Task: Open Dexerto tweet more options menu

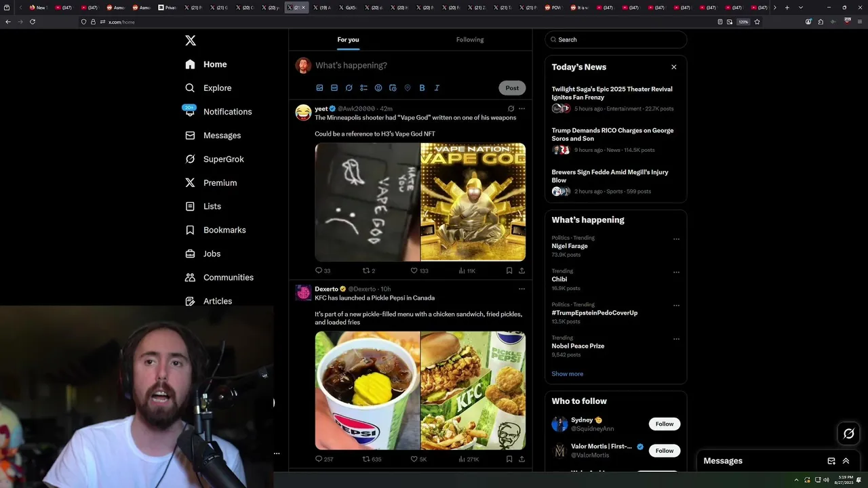Action: [521, 289]
